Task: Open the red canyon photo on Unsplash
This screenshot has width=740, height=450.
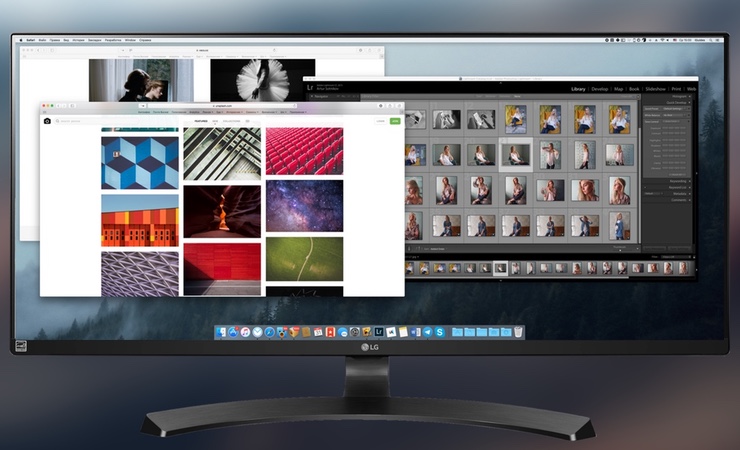Action: (222, 211)
